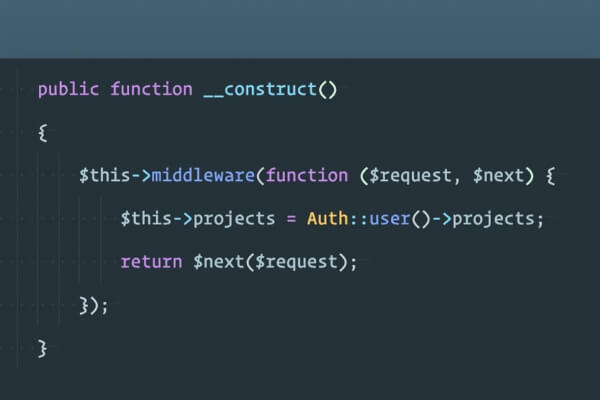Click "projects" at the end of the Auth line

coord(496,219)
